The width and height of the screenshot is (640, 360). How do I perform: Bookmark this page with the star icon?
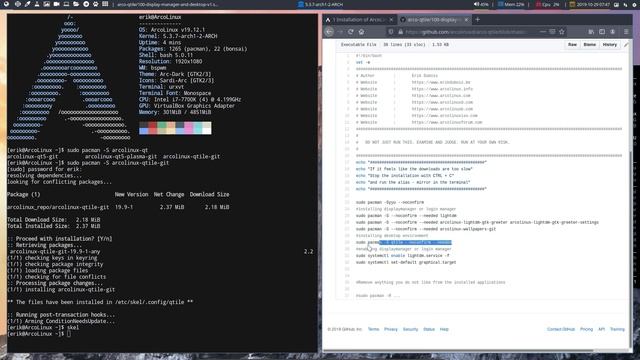coord(562,31)
